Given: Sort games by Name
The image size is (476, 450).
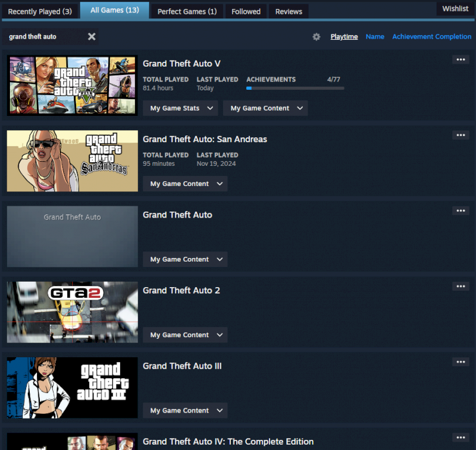Looking at the screenshot, I should 375,37.
